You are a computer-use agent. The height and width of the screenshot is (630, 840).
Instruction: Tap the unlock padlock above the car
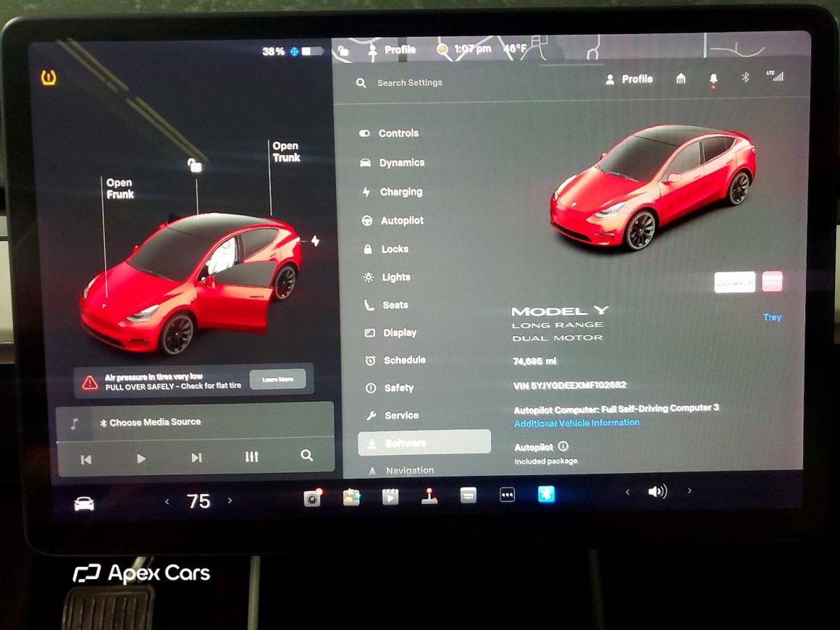point(195,165)
